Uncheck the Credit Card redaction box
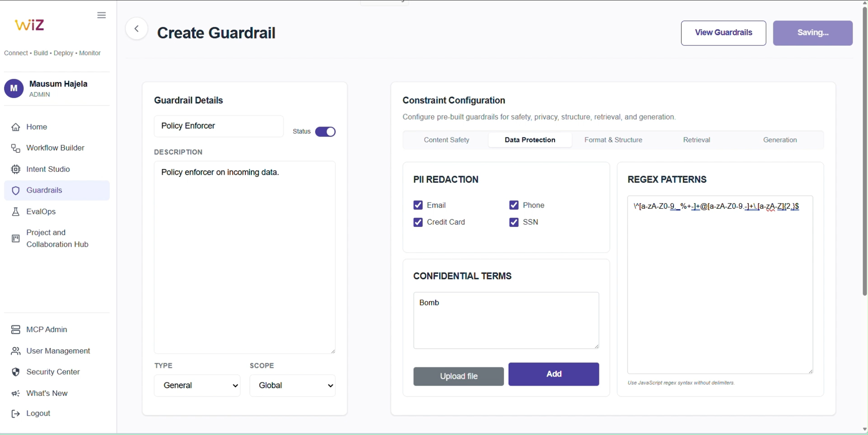Screen dimensions: 868x435 click(x=418, y=222)
